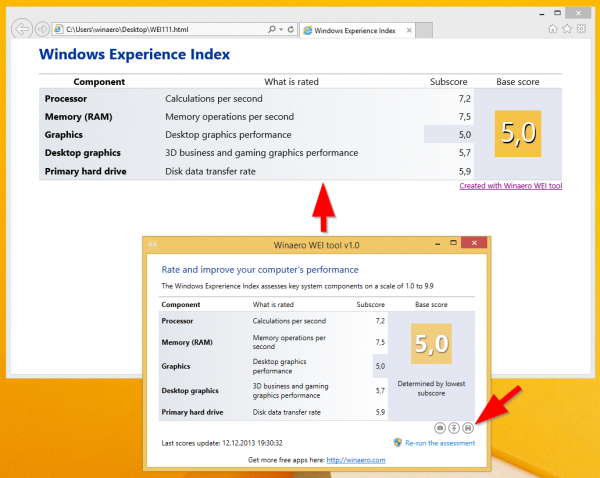Viewport: 600px width, 478px height.
Task: Open Favorites with the star icon
Action: (x=567, y=29)
